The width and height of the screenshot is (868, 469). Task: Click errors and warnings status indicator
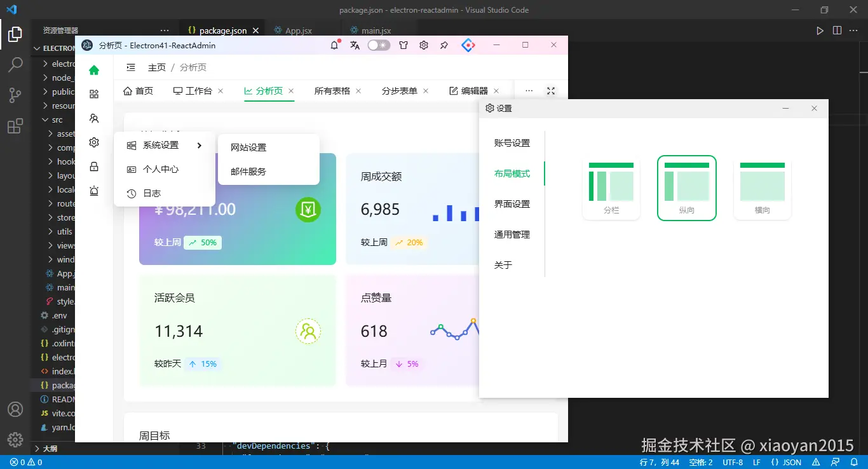click(26, 462)
